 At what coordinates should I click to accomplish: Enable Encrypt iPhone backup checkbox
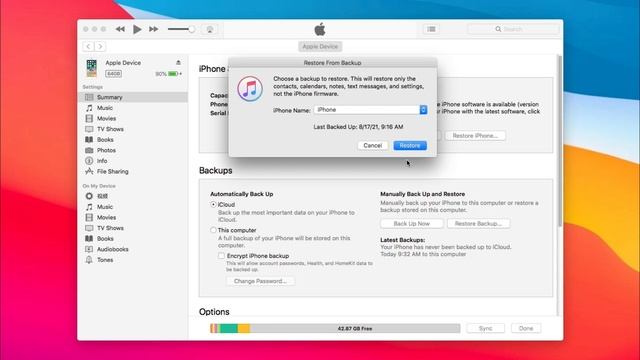[x=221, y=256]
